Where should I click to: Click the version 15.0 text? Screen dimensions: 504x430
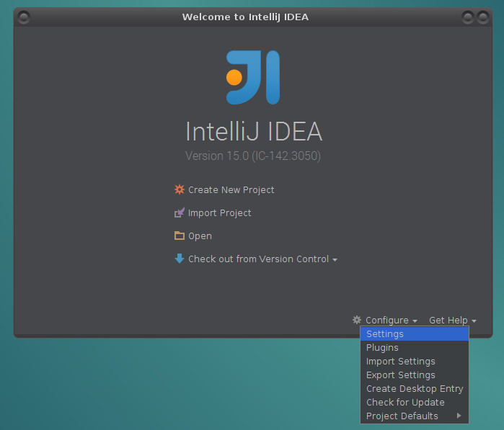click(x=253, y=156)
